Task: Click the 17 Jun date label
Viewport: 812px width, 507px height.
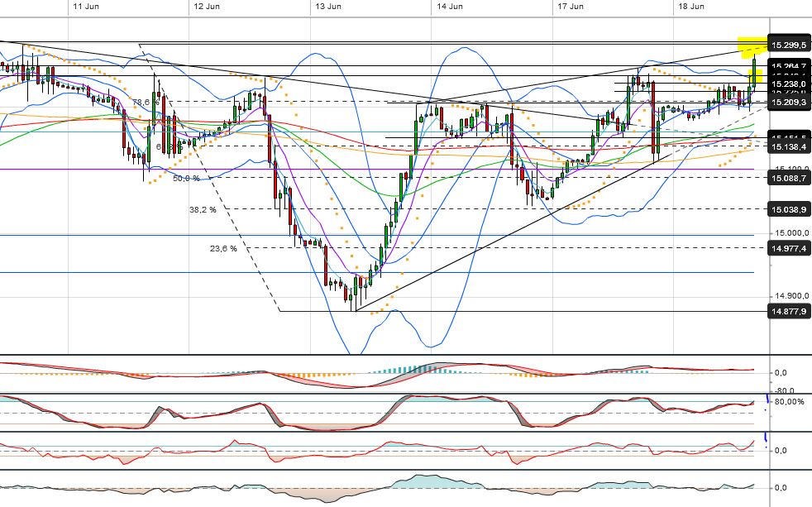Action: pos(571,7)
